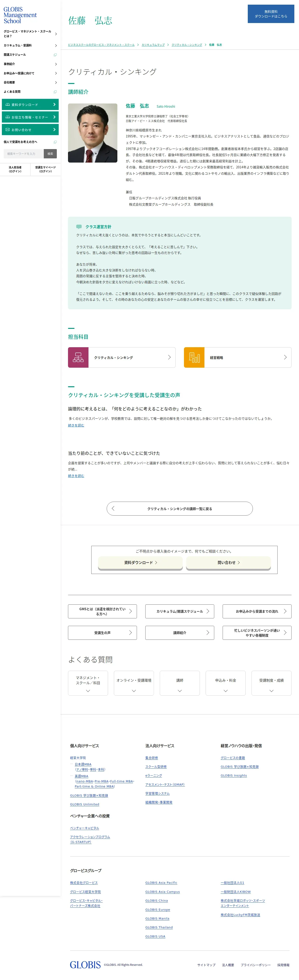This screenshot has height=980, width=299.
Task: Click arrow on クリティカル・シンキング course card
Action: [x=169, y=357]
